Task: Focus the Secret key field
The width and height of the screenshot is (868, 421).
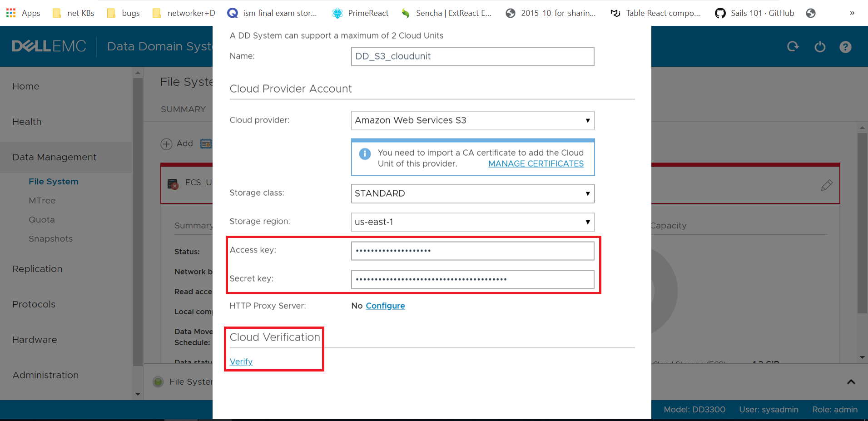Action: click(473, 279)
